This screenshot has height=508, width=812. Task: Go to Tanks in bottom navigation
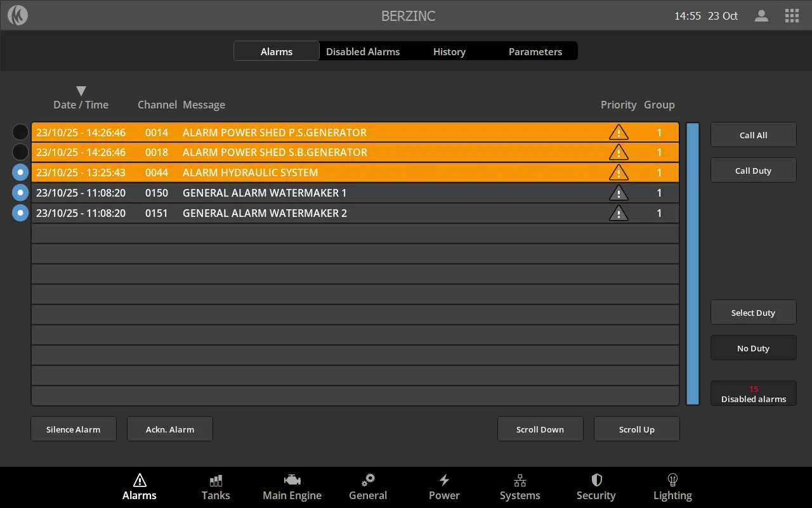216,488
